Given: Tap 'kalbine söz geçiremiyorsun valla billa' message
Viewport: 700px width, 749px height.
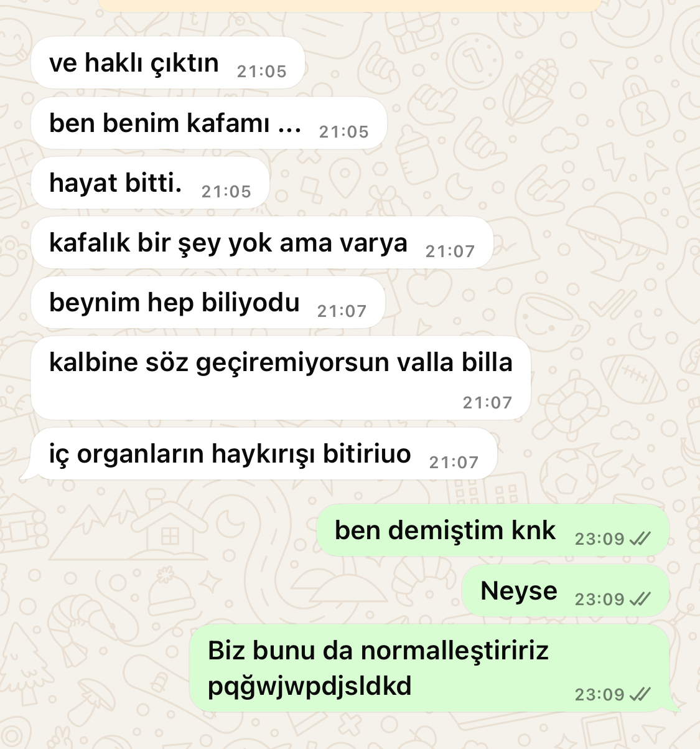Looking at the screenshot, I should click(281, 378).
